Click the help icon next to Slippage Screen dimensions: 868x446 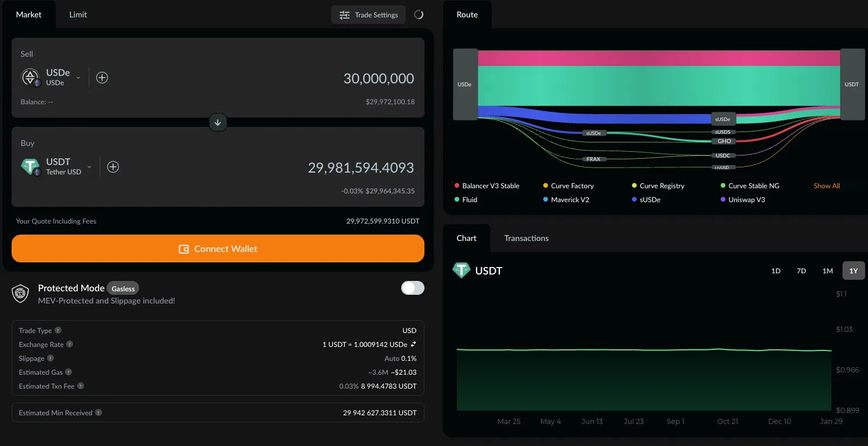(x=50, y=359)
